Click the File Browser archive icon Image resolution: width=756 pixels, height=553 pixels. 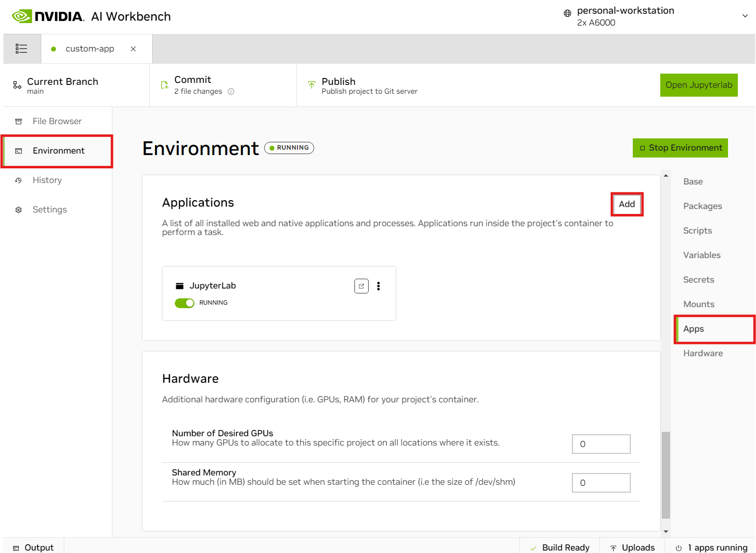point(19,121)
